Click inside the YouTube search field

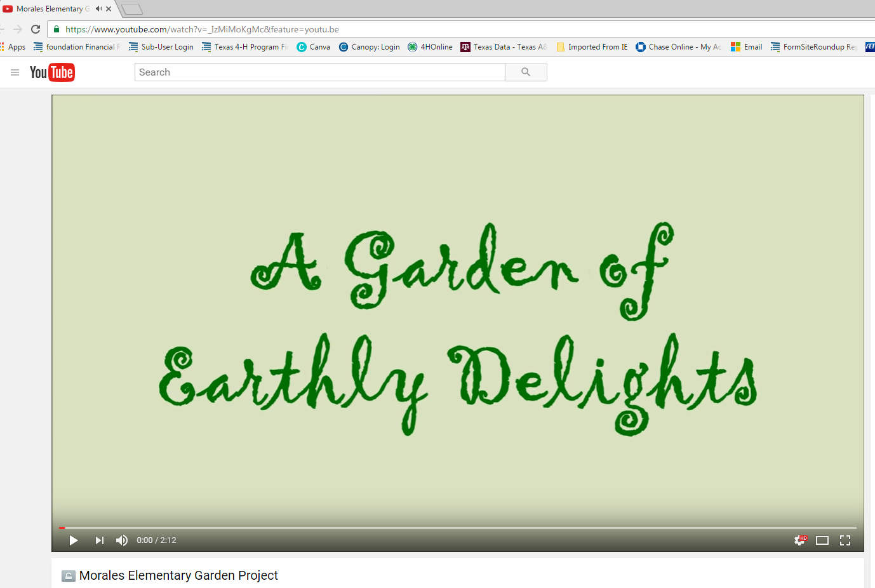pyautogui.click(x=317, y=72)
